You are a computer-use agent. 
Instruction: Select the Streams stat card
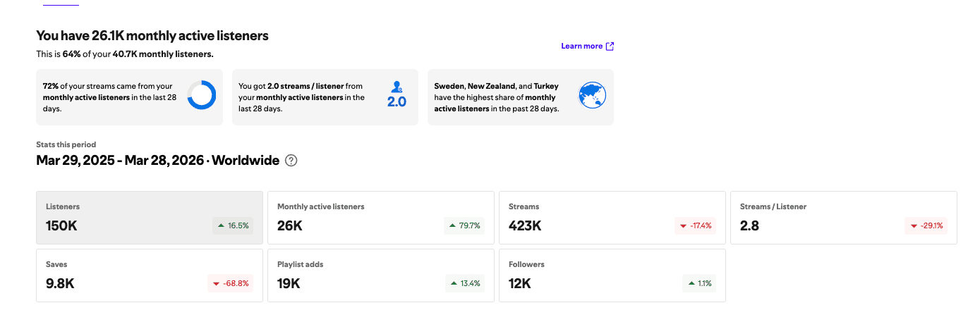click(612, 218)
